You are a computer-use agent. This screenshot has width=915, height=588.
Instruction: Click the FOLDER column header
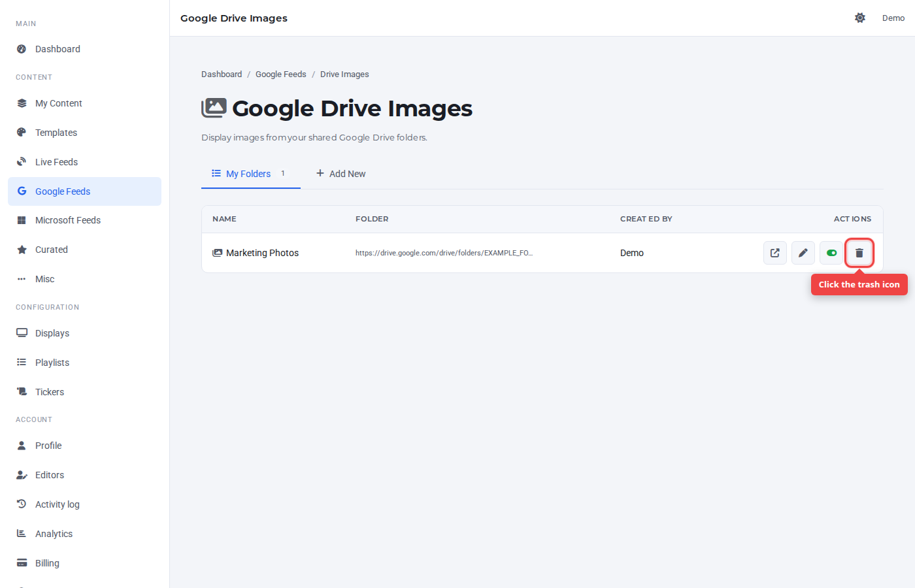(x=372, y=219)
